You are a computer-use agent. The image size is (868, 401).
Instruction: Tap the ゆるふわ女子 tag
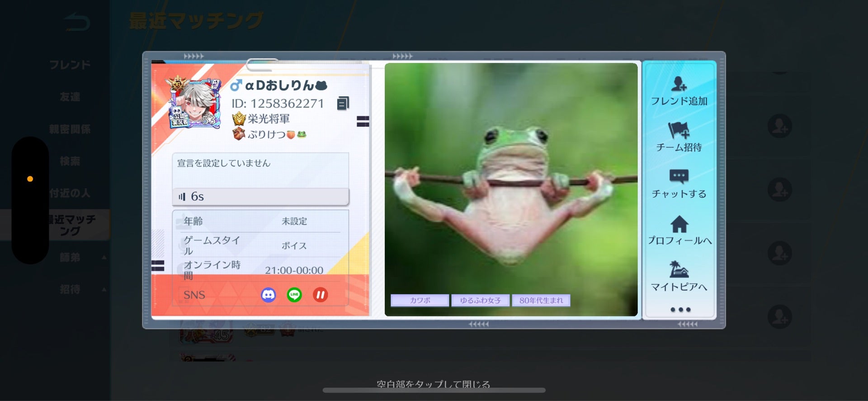pos(481,301)
